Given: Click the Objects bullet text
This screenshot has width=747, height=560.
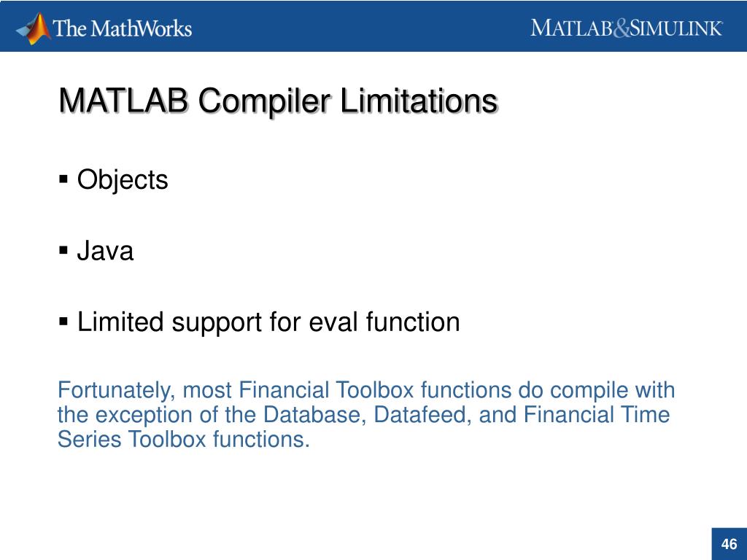Looking at the screenshot, I should coord(123,181).
